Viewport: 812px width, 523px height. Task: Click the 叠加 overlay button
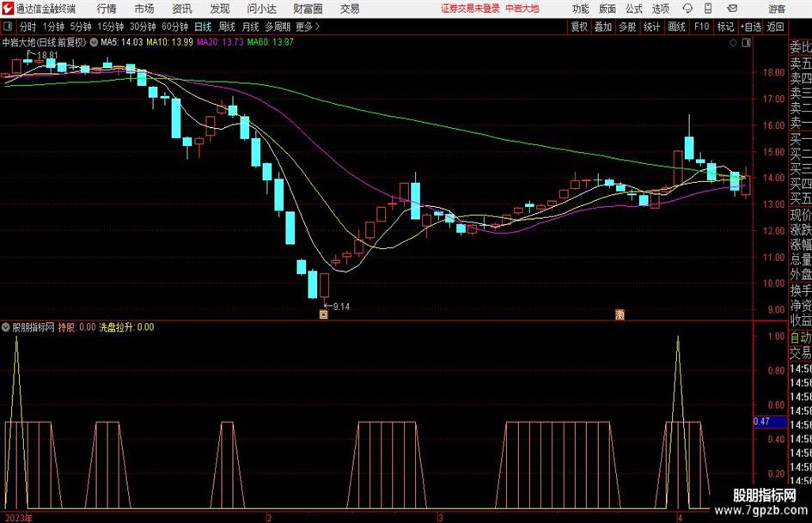603,27
